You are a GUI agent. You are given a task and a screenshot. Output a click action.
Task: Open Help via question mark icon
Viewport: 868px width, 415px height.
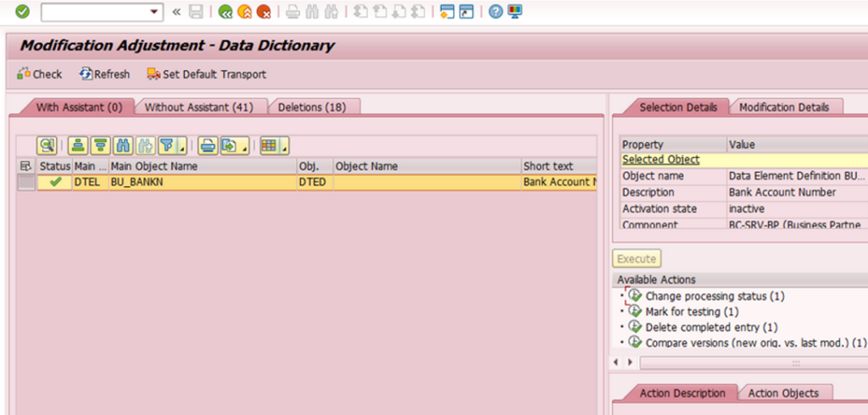click(x=495, y=12)
